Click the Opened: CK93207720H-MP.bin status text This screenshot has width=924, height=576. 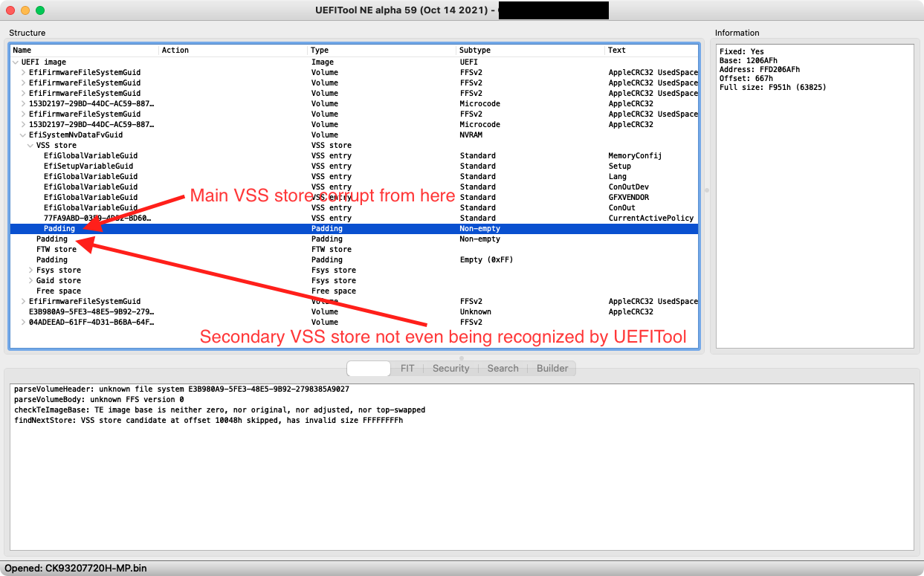click(75, 569)
